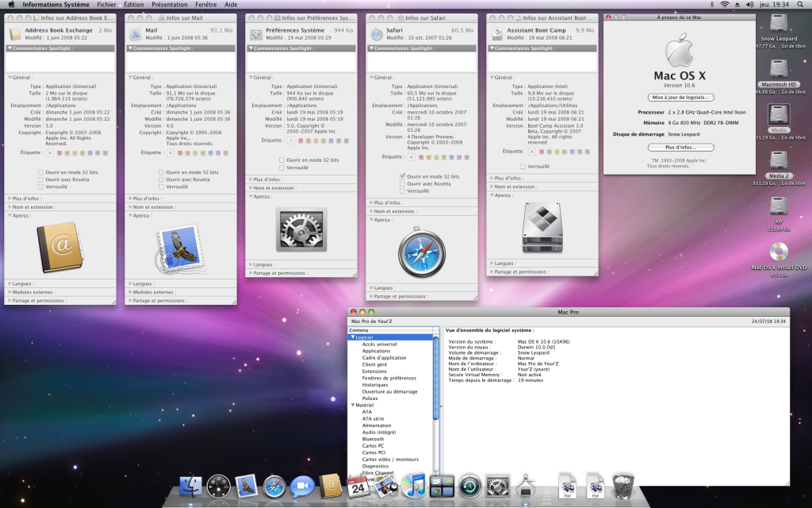Collapse Matériel tree in Mac Pro window
Viewport: 812px width, 508px height.
pyautogui.click(x=353, y=406)
